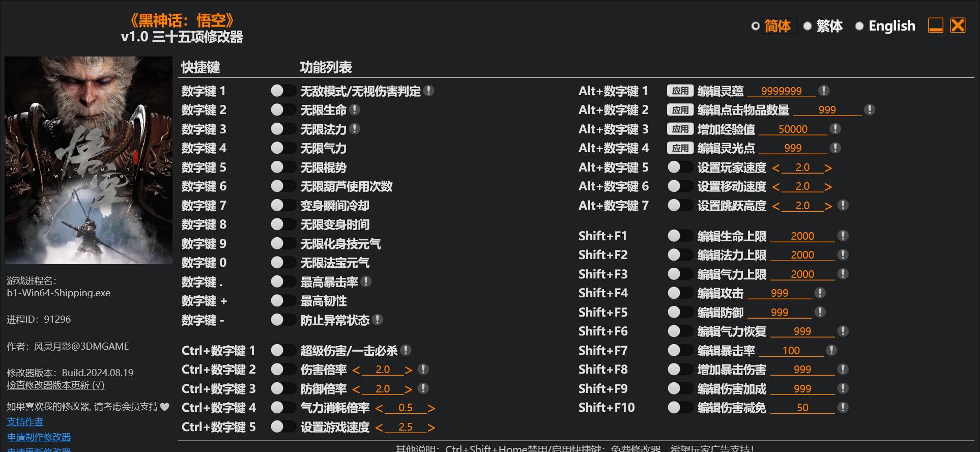The image size is (980, 452).
Task: Click info icon beside 编辑伤害减免 value
Action: tap(843, 407)
